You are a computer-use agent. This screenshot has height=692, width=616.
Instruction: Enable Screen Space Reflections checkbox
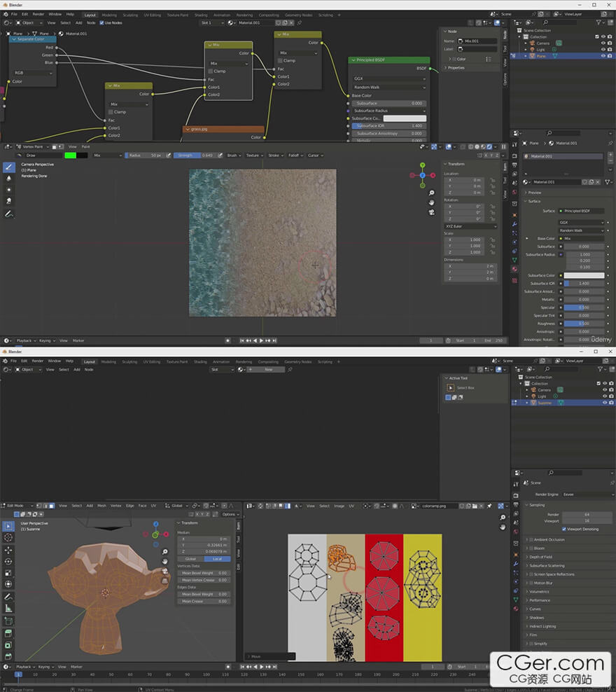tap(531, 574)
